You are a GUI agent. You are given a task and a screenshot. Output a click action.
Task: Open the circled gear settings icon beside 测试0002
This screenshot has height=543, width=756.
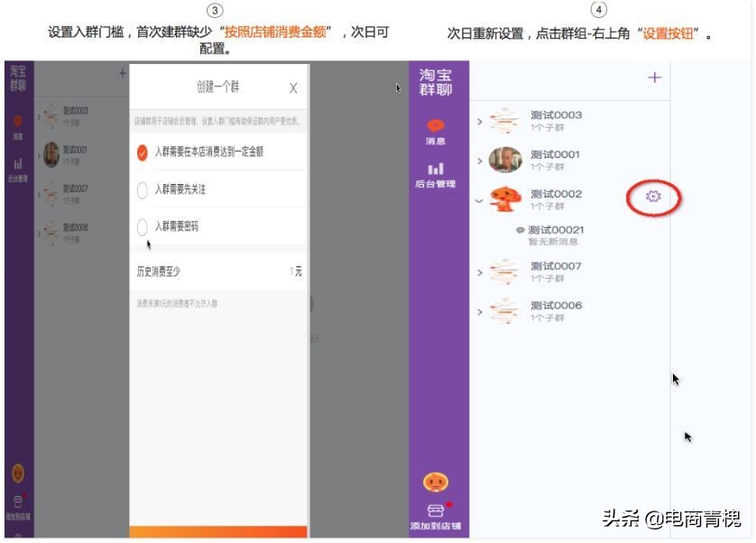coord(654,197)
